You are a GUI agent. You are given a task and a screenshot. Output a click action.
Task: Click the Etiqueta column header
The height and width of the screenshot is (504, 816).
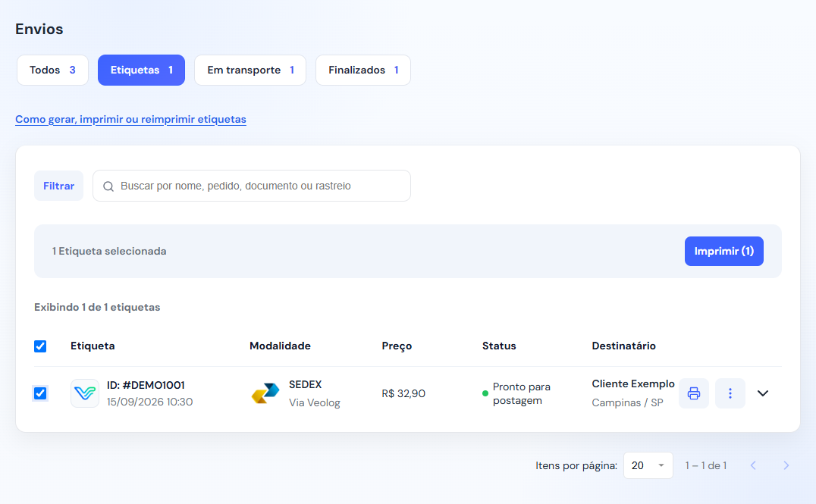pos(93,346)
